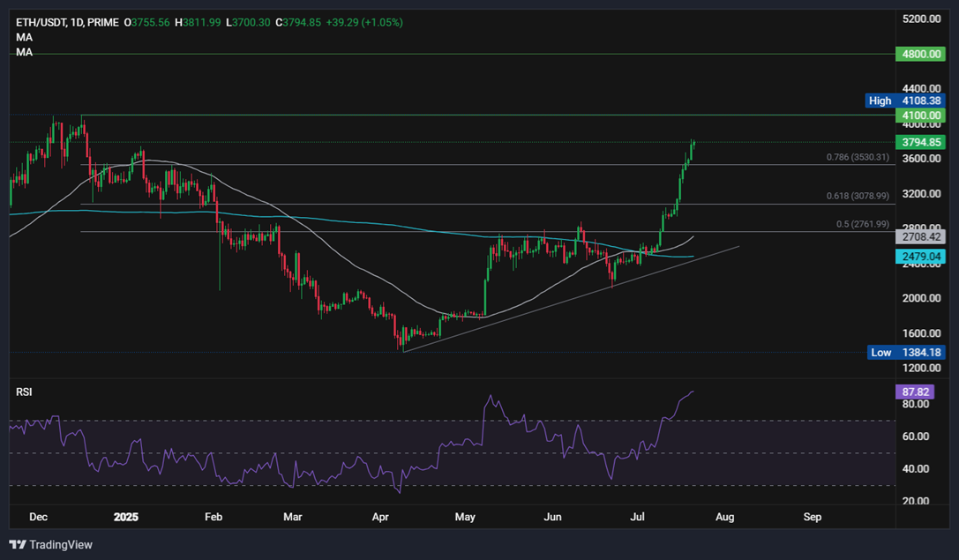Select the second MA indicator label
Viewport: 959px width, 560px height.
(24, 51)
